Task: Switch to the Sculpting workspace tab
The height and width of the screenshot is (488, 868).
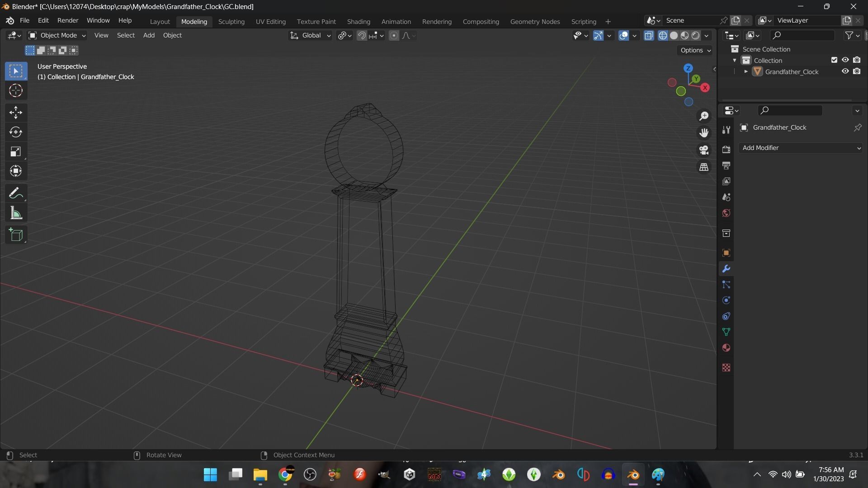Action: point(231,21)
